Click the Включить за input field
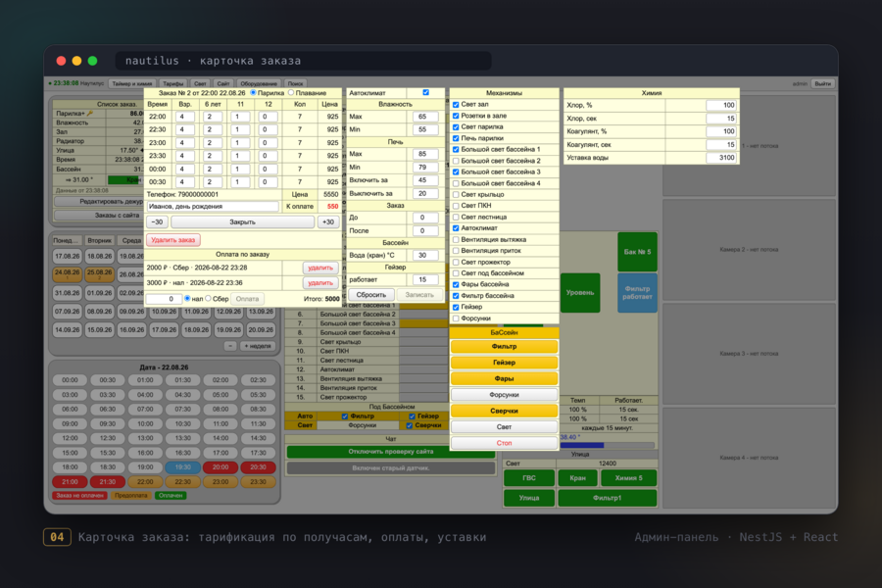This screenshot has height=588, width=882. (x=425, y=180)
